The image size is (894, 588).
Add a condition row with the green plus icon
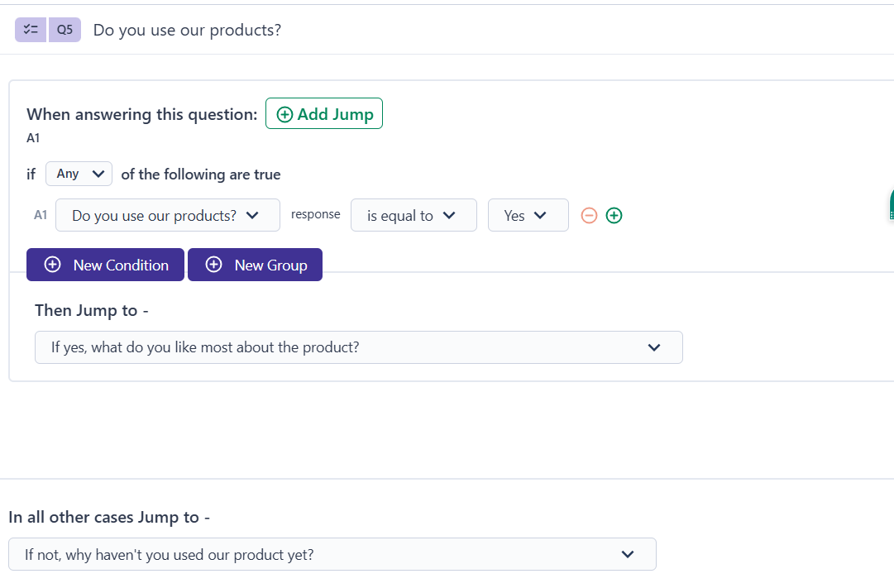click(x=614, y=215)
